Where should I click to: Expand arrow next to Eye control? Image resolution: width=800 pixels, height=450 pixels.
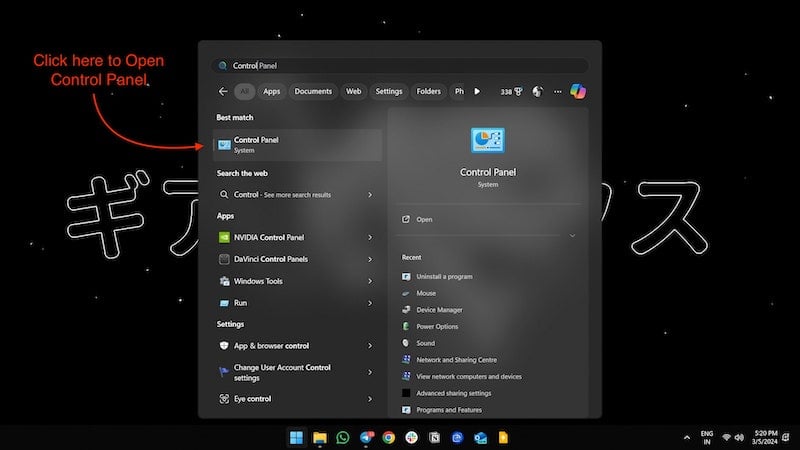click(370, 399)
